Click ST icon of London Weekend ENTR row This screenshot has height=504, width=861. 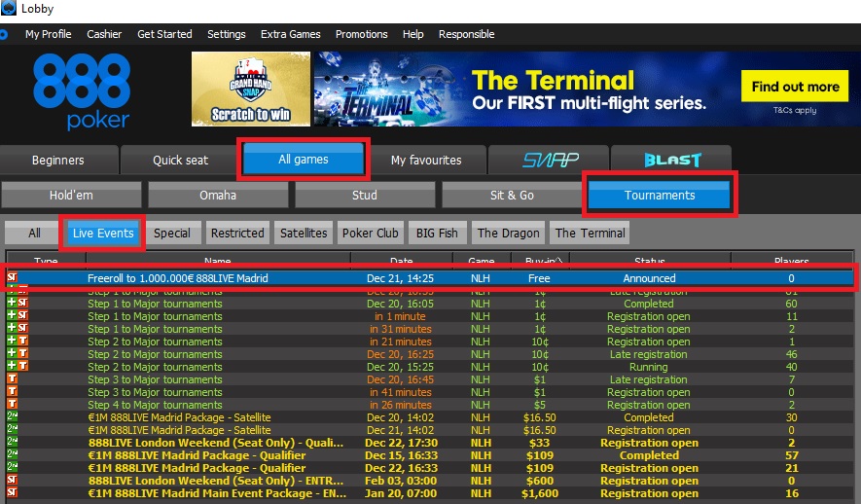pos(12,480)
